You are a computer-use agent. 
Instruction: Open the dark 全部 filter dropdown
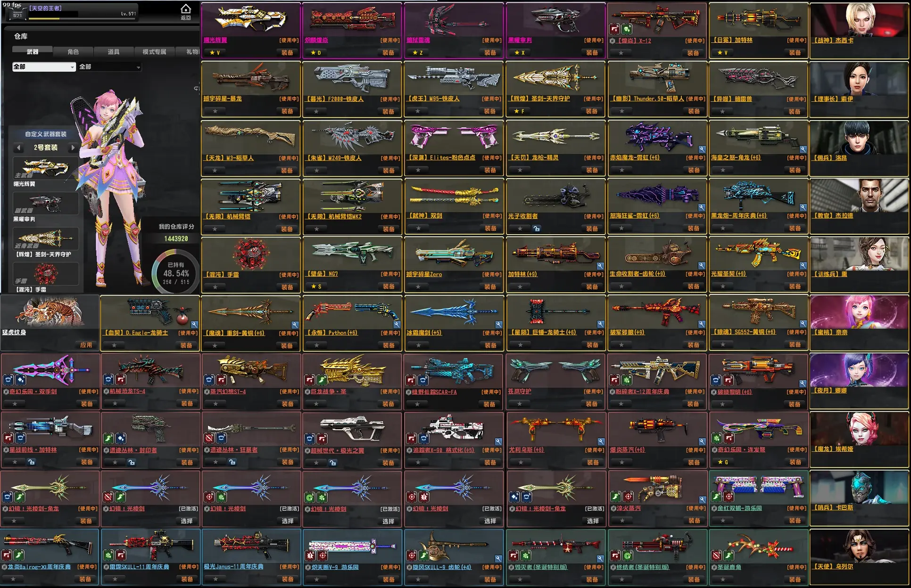pyautogui.click(x=109, y=67)
